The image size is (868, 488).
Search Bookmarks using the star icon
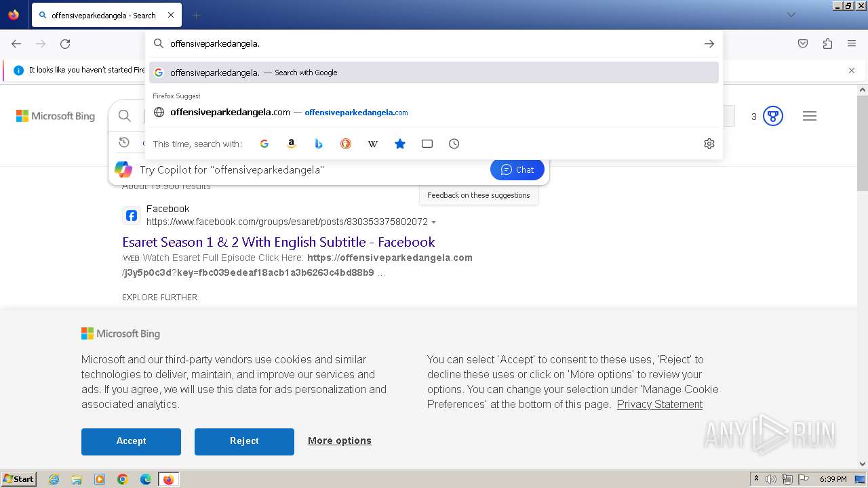400,144
